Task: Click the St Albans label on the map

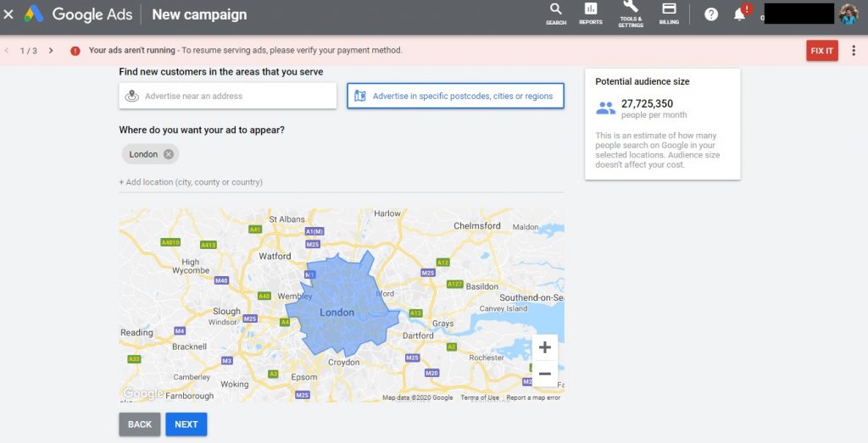Action: pos(287,219)
